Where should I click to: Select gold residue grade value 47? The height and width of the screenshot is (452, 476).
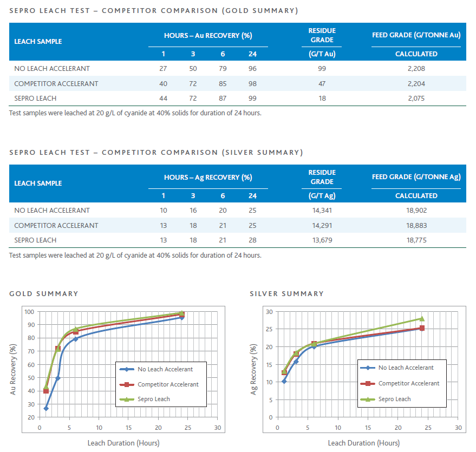[x=322, y=84]
